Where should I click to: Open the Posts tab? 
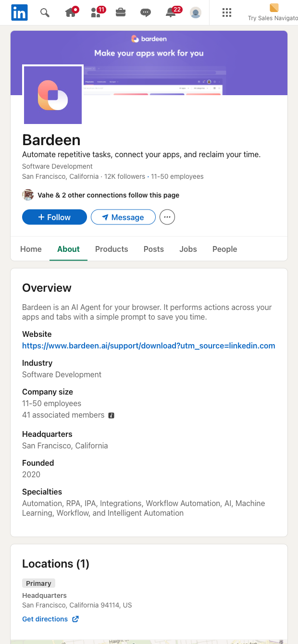point(153,249)
